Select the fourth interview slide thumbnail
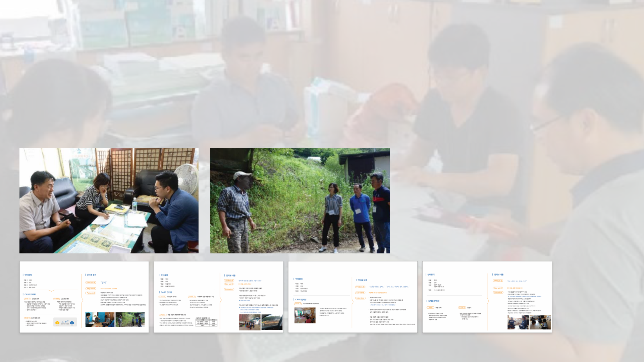The width and height of the screenshot is (644, 362). [487, 297]
